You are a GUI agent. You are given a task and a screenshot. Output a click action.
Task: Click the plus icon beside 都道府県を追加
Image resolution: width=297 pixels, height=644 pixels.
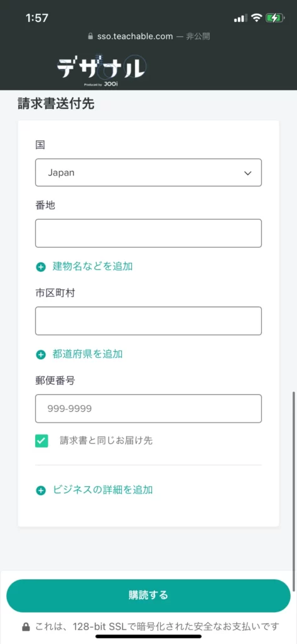(x=41, y=355)
